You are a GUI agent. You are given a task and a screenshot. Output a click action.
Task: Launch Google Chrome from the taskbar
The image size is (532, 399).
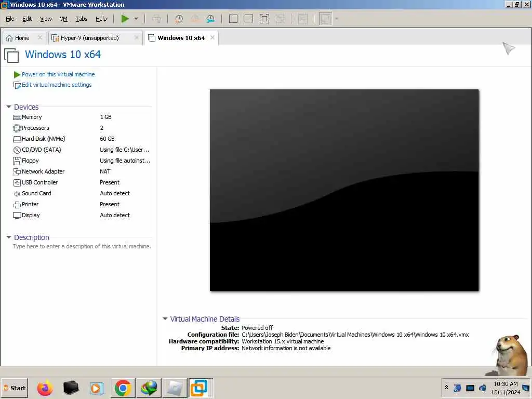(x=123, y=388)
